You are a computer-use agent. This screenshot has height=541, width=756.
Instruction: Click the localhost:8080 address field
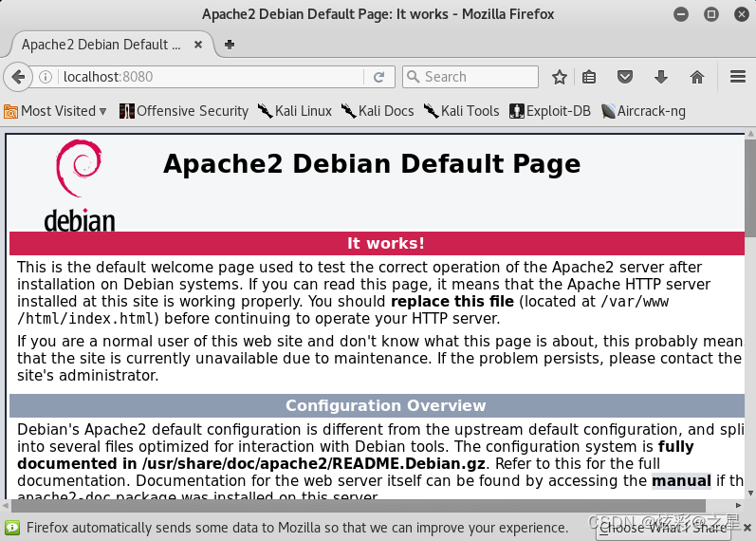(x=212, y=77)
